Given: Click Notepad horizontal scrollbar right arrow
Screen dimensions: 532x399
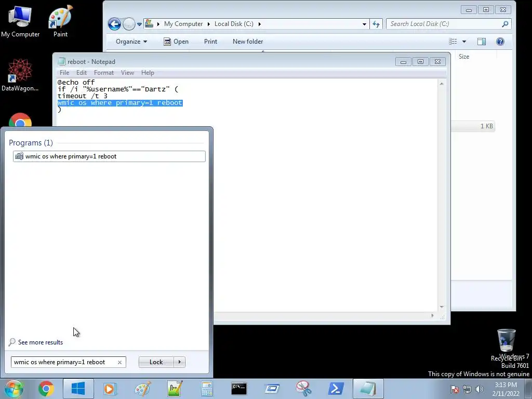Looking at the screenshot, I should coord(432,315).
